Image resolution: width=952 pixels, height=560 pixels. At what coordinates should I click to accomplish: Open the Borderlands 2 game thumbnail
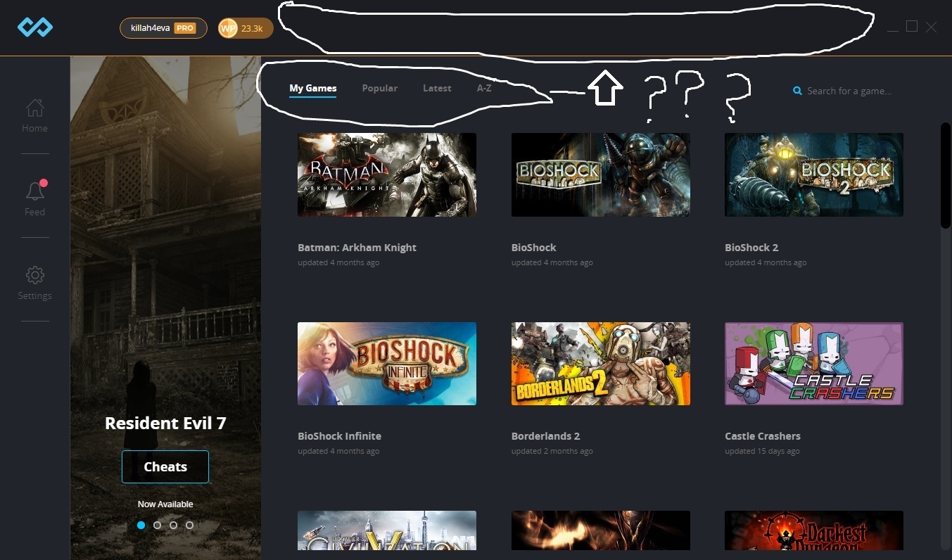coord(600,364)
